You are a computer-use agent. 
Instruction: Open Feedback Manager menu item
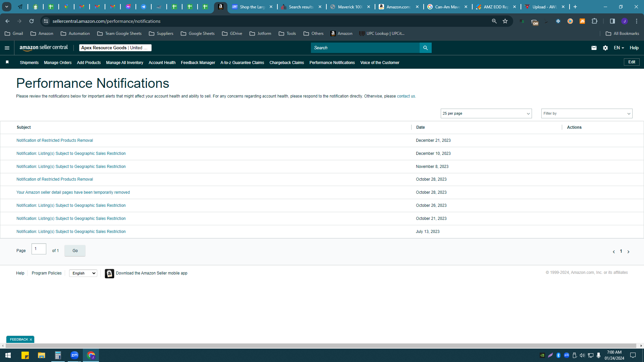tap(198, 63)
